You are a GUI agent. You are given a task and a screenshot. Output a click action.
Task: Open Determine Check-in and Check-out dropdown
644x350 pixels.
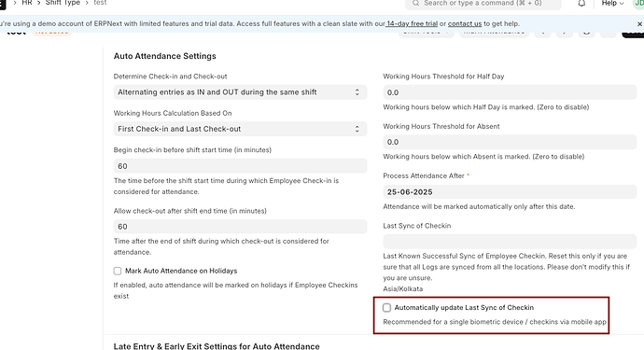pos(240,92)
